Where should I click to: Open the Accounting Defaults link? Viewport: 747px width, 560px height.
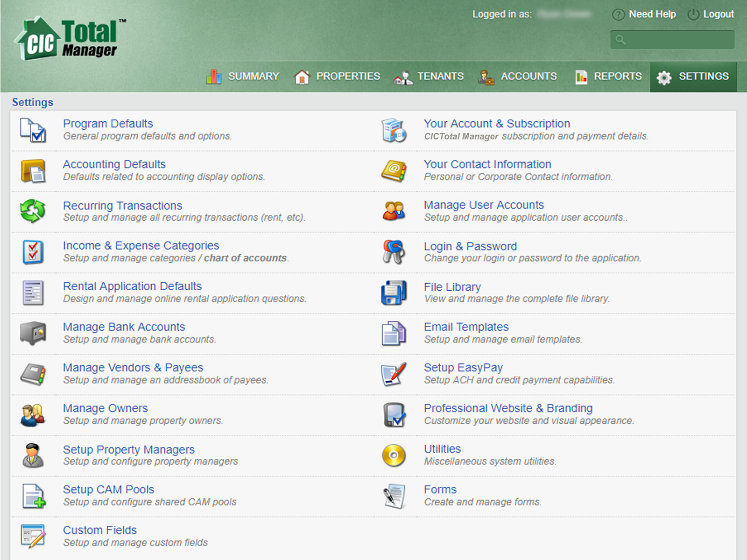point(114,164)
